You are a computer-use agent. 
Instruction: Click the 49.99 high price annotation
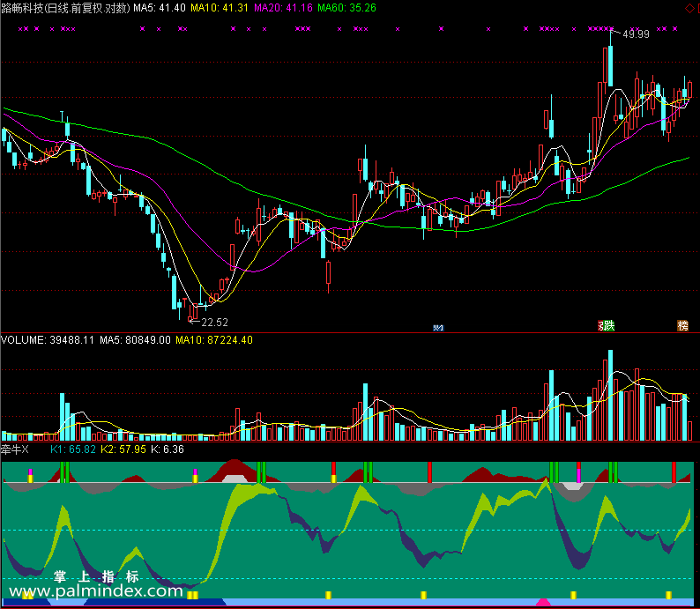(x=636, y=34)
